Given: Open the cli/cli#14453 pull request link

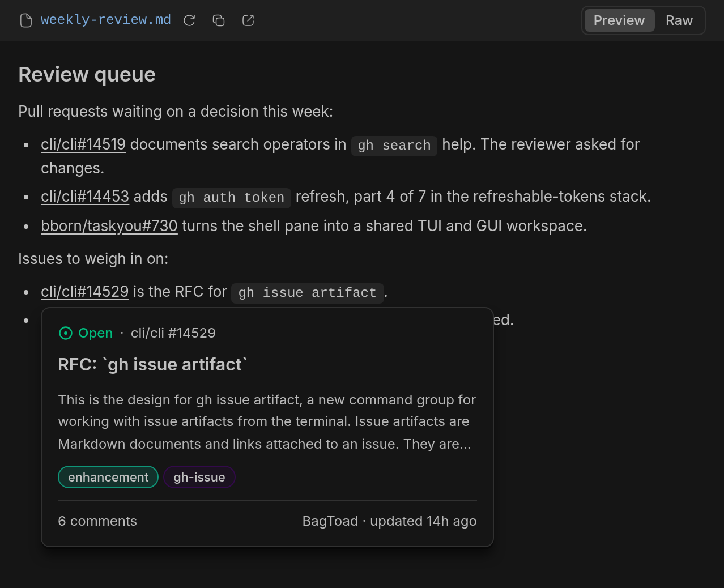Looking at the screenshot, I should click(x=85, y=197).
